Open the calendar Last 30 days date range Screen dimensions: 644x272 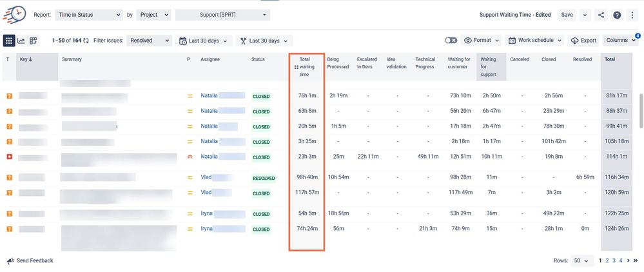click(204, 41)
